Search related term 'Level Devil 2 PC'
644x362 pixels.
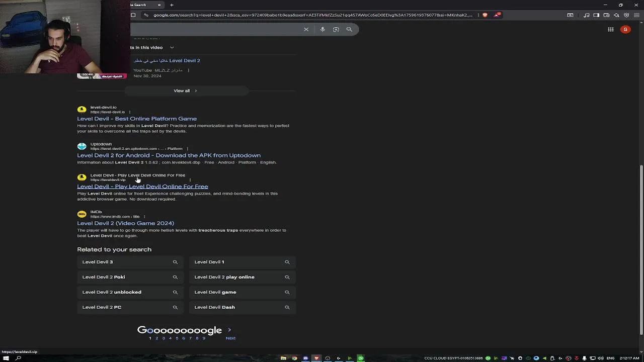click(x=130, y=307)
